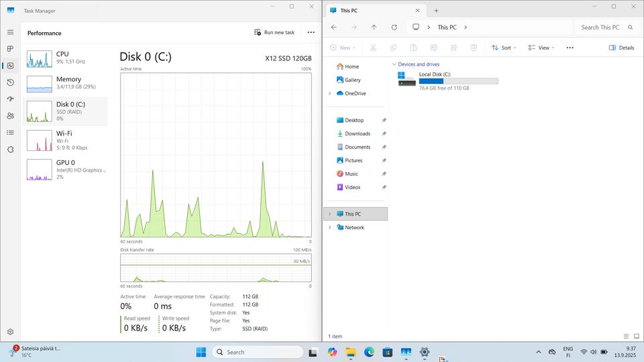The image size is (644, 362).
Task: Click the Disk transfer rate graph
Action: [215, 267]
